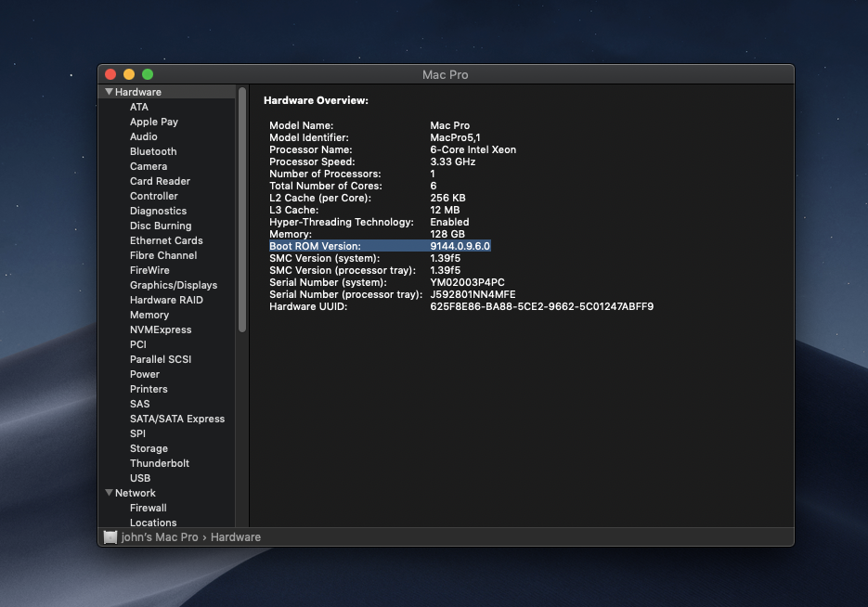Viewport: 868px width, 607px height.
Task: Select Graphics/Displays in the sidebar
Action: point(174,285)
